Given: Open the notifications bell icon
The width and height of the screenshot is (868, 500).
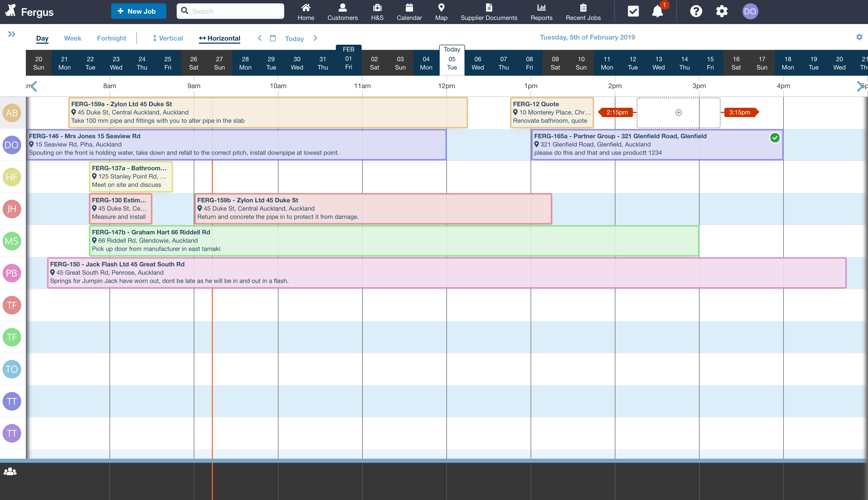Looking at the screenshot, I should coord(657,11).
